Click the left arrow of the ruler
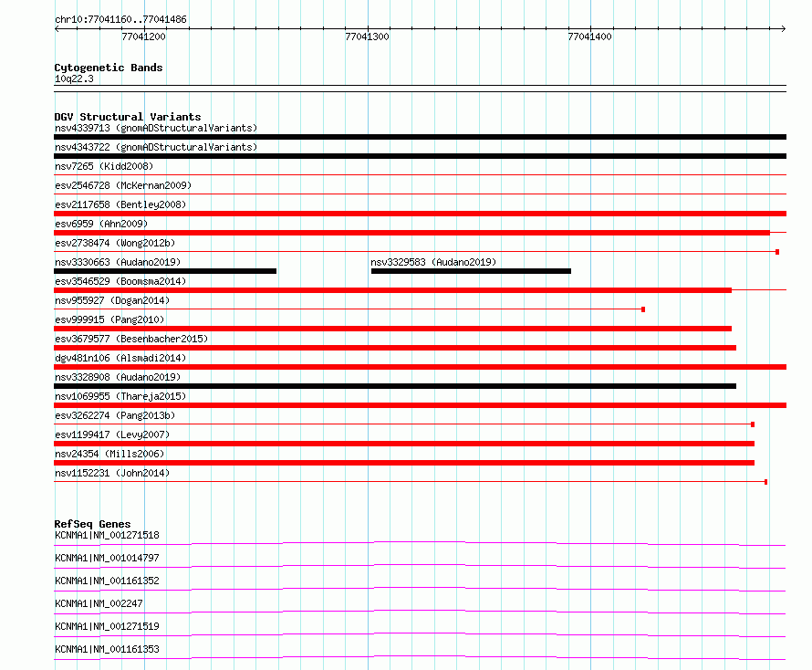The width and height of the screenshot is (812, 670). click(57, 28)
